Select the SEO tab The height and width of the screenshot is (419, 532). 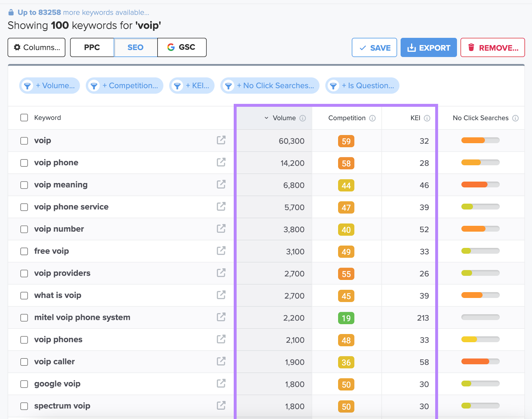pos(135,47)
